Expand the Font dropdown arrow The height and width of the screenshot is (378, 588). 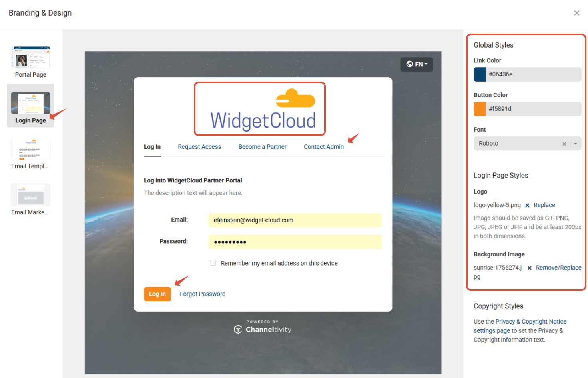pyautogui.click(x=576, y=144)
